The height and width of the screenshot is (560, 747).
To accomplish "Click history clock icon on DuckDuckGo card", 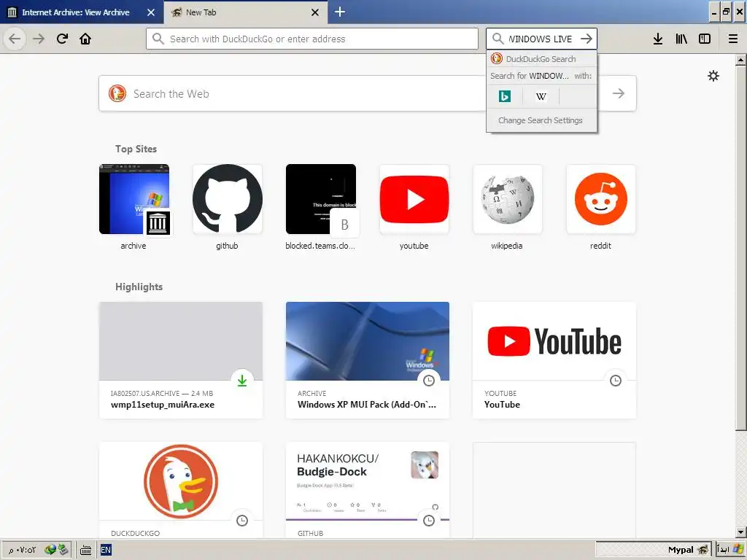I will [x=242, y=520].
